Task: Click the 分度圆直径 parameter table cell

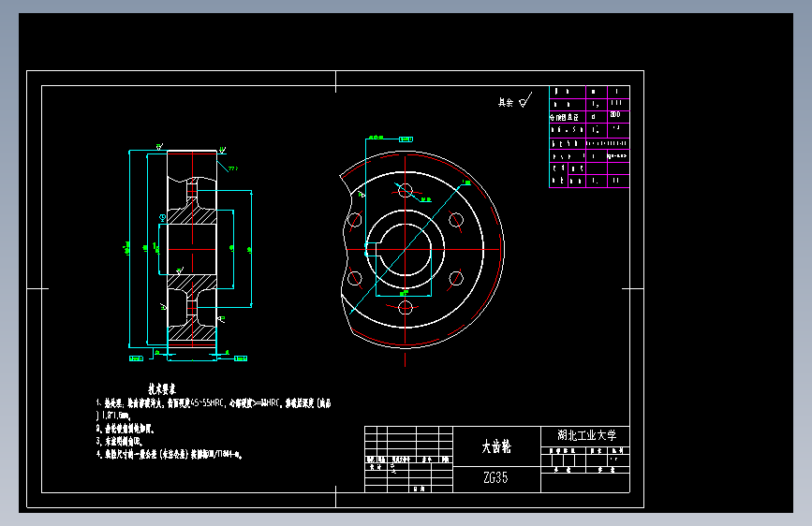Action: (x=567, y=117)
